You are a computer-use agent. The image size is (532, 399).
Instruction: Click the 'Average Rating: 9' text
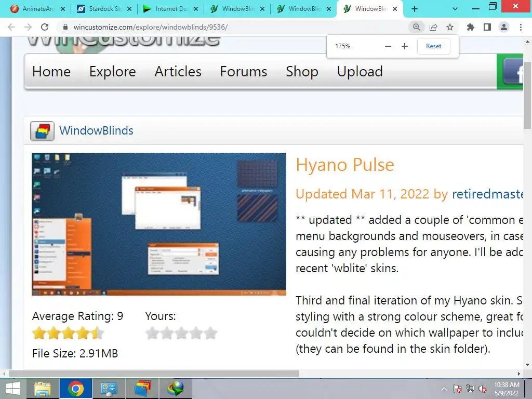77,316
